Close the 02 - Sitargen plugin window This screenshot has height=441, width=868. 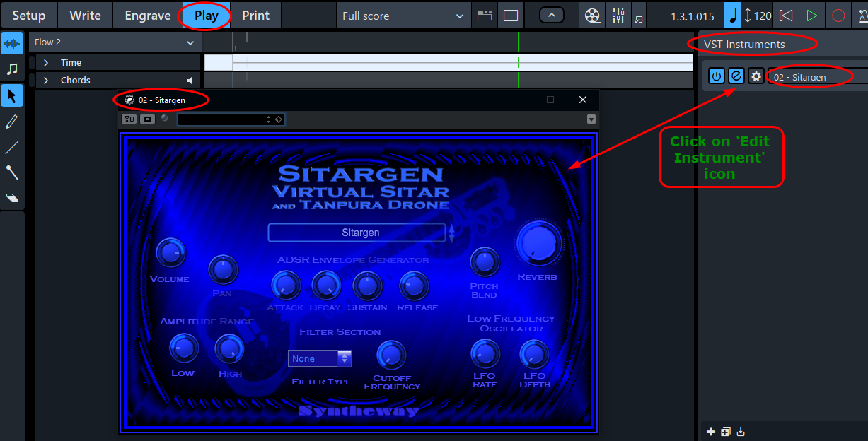click(x=583, y=100)
